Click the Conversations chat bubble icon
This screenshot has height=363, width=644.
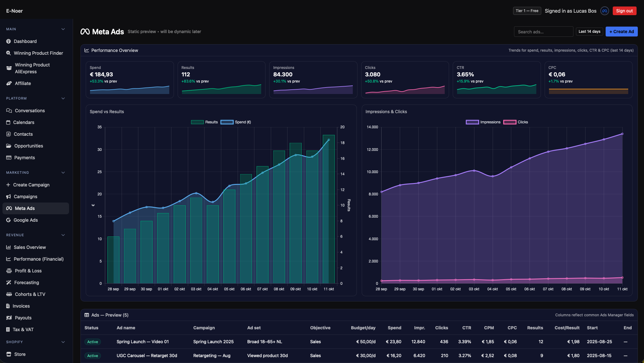[9, 111]
